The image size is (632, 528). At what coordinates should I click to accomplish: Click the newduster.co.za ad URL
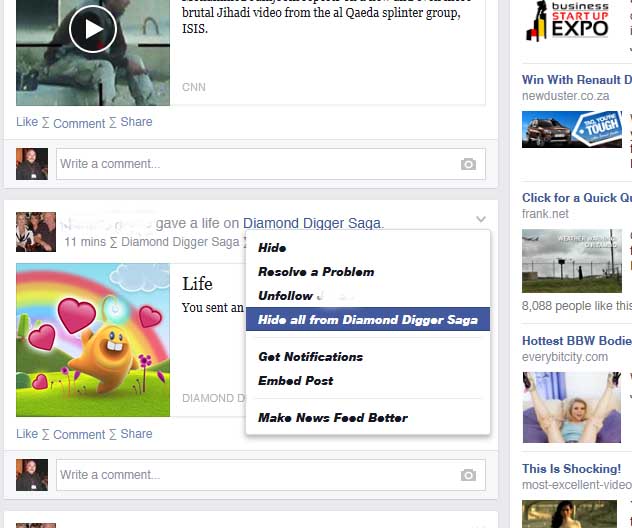565,96
